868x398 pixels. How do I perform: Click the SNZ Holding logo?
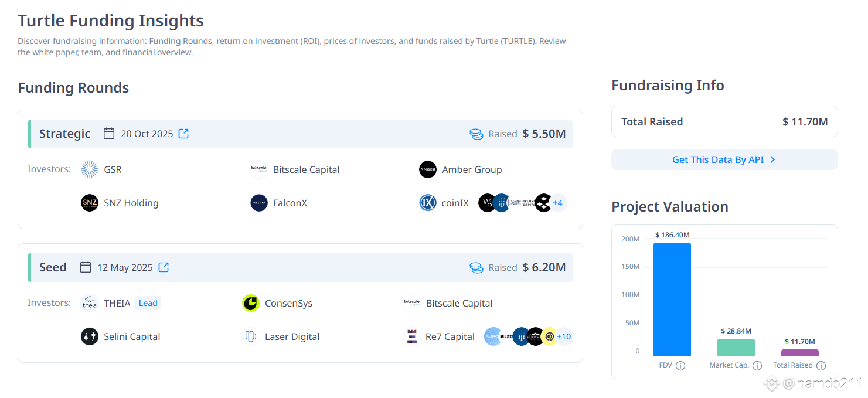[90, 203]
